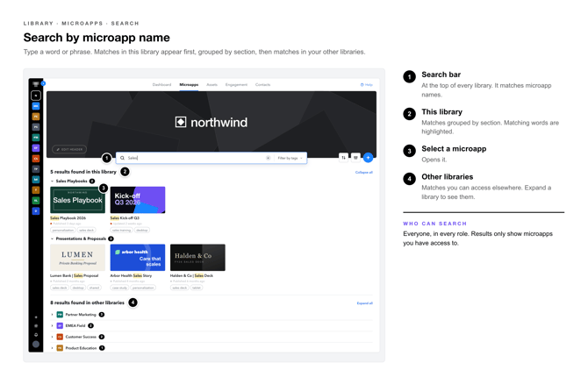The image size is (588, 377).
Task: Click the 'WHO CAN SEARCH' heading
Action: (435, 224)
